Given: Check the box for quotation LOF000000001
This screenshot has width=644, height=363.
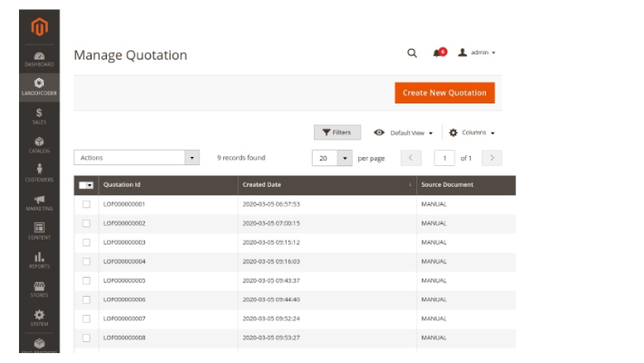Looking at the screenshot, I should (86, 204).
